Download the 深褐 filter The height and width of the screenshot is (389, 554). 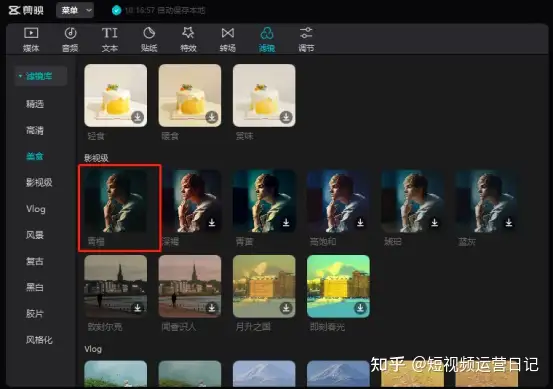click(212, 223)
